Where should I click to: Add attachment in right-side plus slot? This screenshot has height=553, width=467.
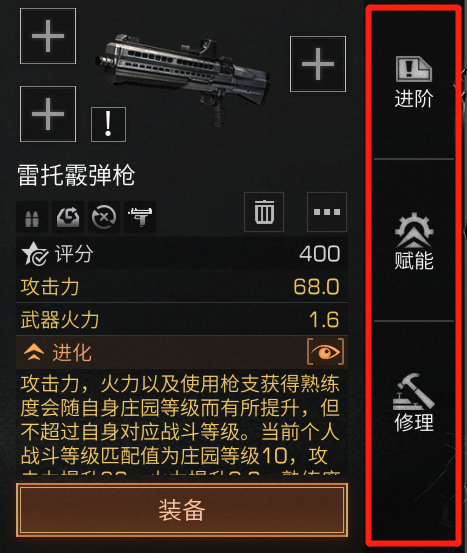[x=318, y=64]
